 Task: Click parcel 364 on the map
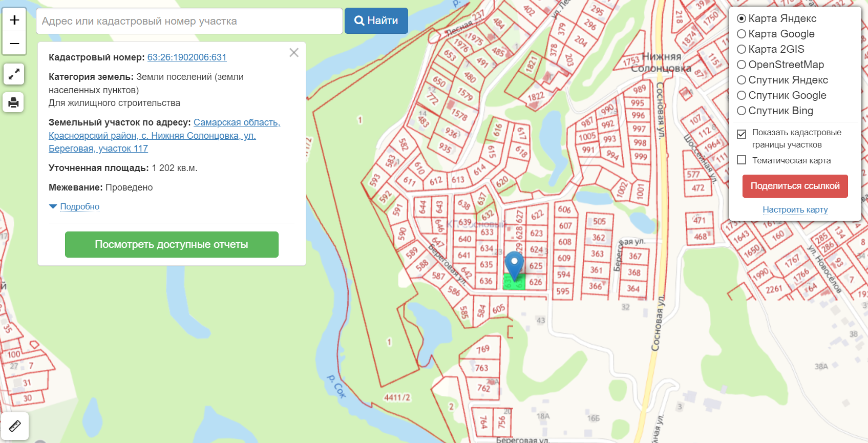point(633,288)
